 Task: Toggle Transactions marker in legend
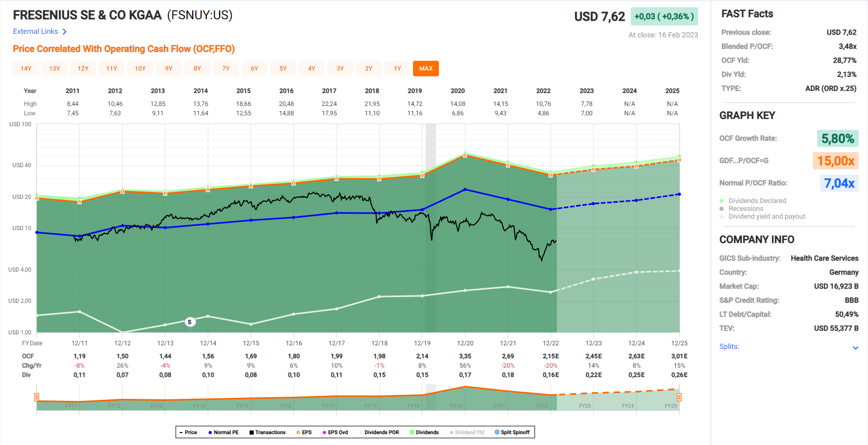click(268, 432)
